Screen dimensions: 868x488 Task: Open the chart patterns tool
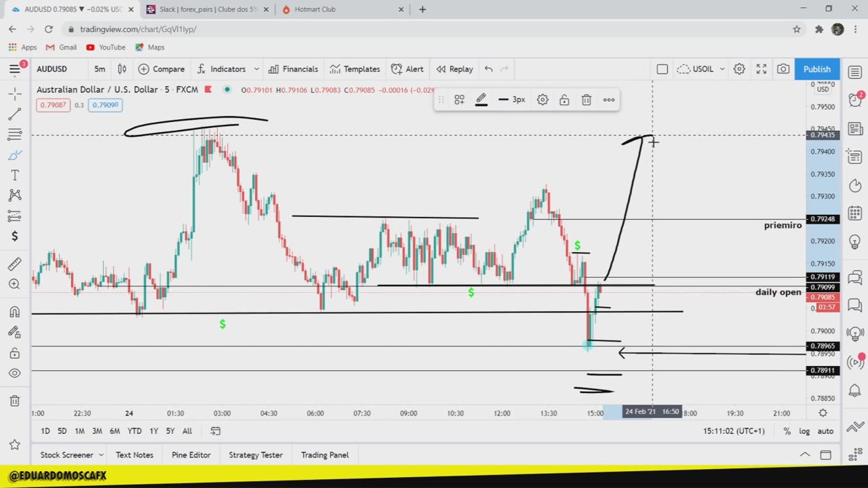[14, 195]
